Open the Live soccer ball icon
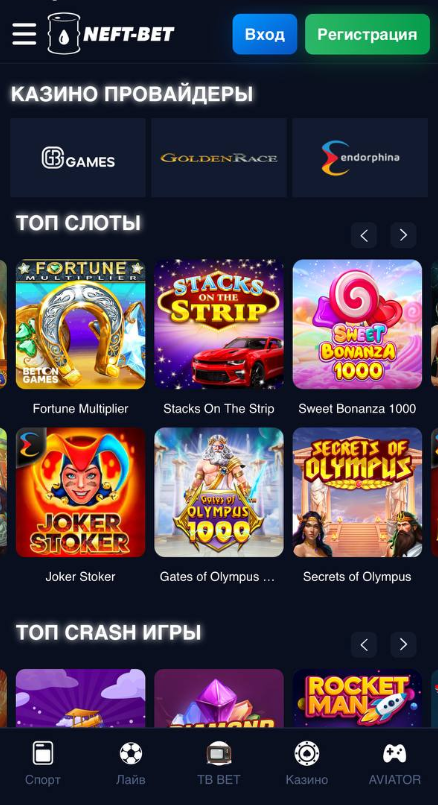This screenshot has height=805, width=438. point(131,753)
